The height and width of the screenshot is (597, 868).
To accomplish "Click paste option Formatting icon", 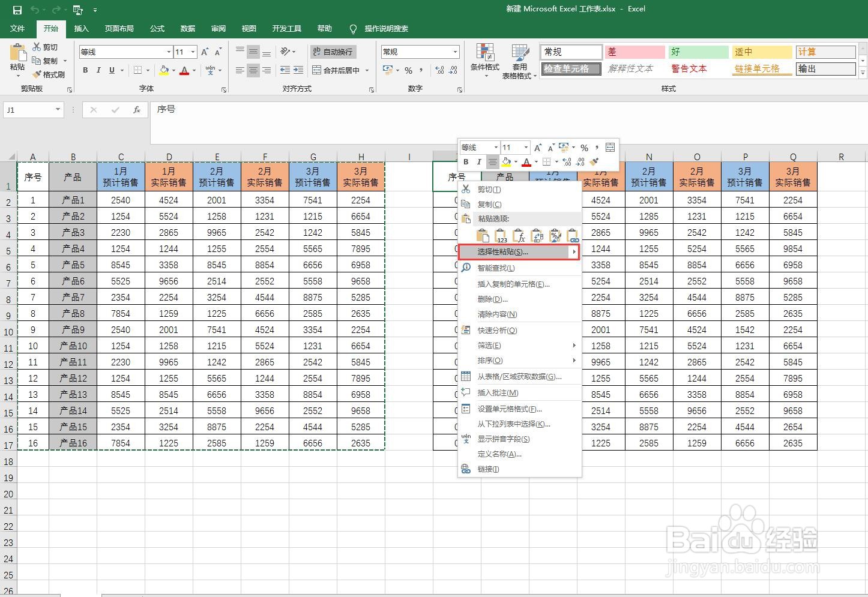I will coord(555,236).
